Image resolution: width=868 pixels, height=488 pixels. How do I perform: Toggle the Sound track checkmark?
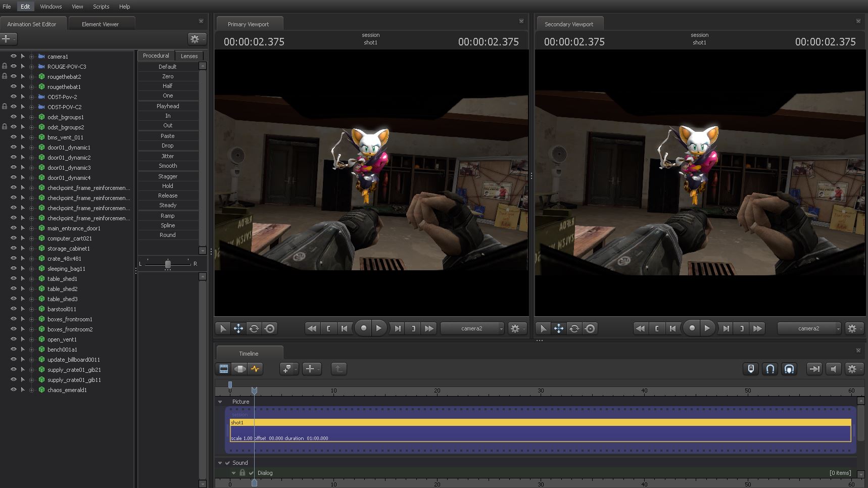[227, 463]
